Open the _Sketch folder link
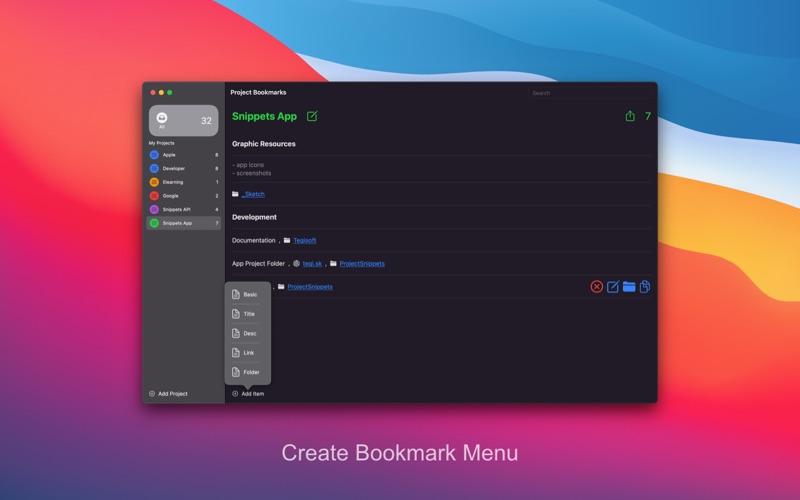This screenshot has width=800, height=500. [x=253, y=194]
